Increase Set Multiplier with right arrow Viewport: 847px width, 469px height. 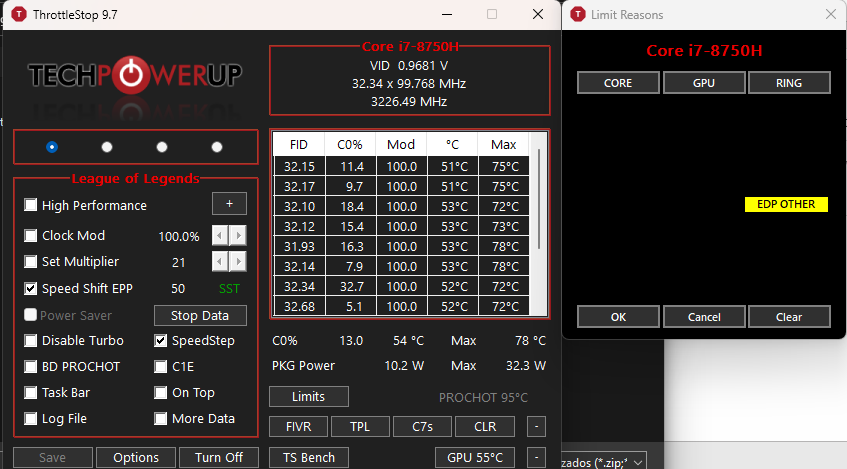[x=238, y=262]
